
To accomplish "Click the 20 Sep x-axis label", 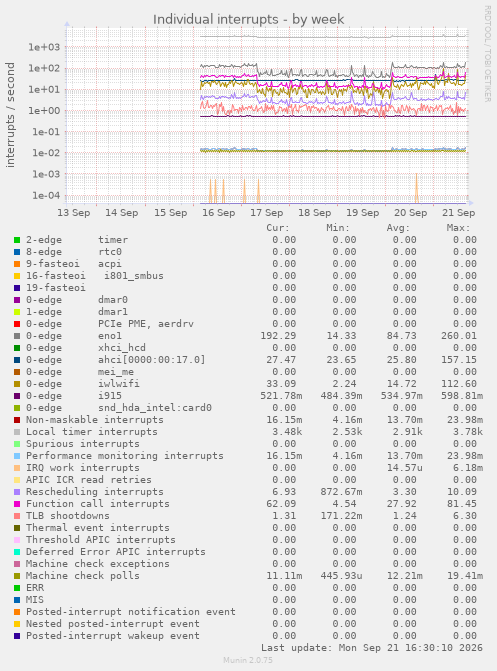I will (410, 213).
